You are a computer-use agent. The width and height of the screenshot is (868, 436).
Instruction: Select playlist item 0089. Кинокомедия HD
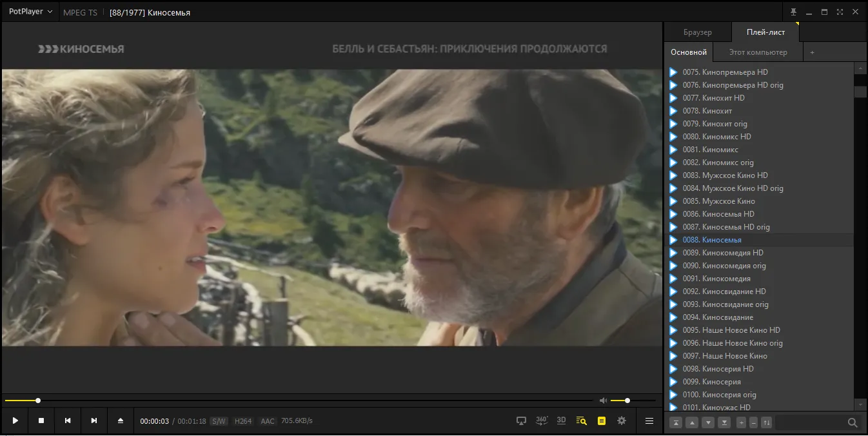pyautogui.click(x=759, y=253)
